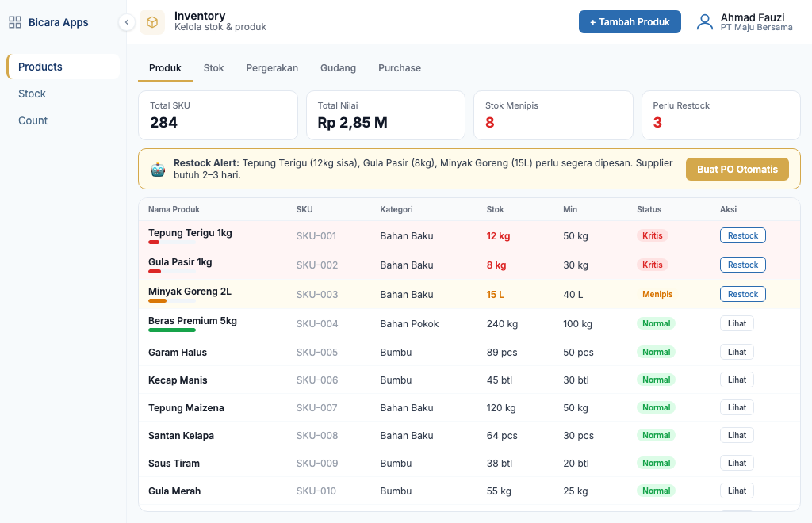Click the Ahmad Fauzi account name
The width and height of the screenshot is (812, 523).
coord(752,17)
